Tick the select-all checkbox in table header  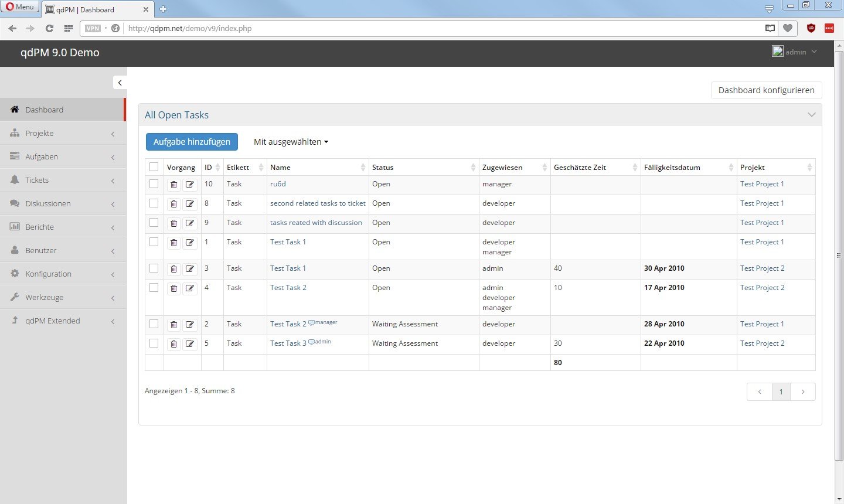coord(154,167)
